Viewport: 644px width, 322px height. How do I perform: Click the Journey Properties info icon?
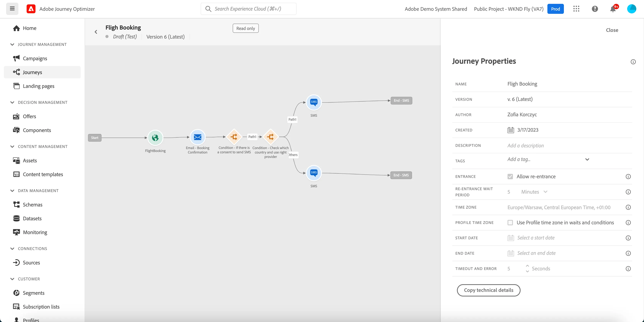[x=633, y=62]
